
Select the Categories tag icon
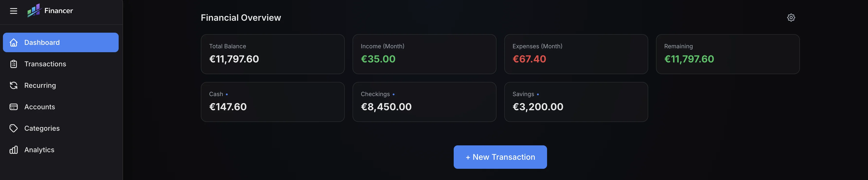[x=13, y=128]
